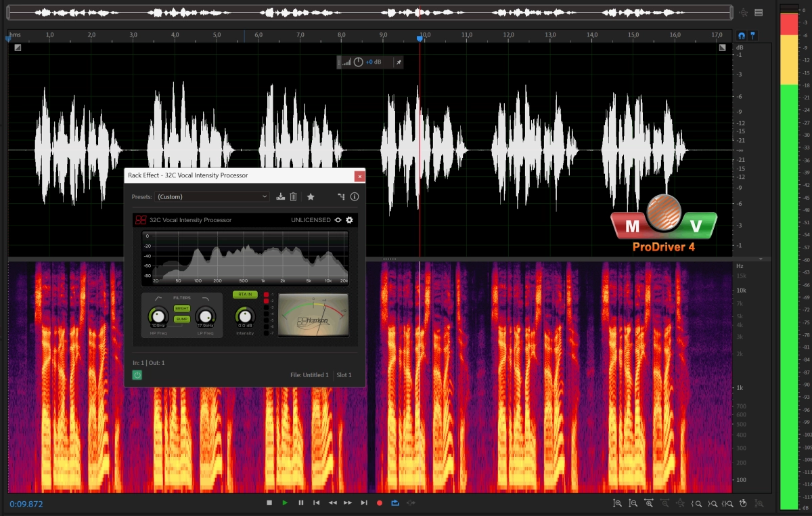Show effect info with the i icon

355,196
